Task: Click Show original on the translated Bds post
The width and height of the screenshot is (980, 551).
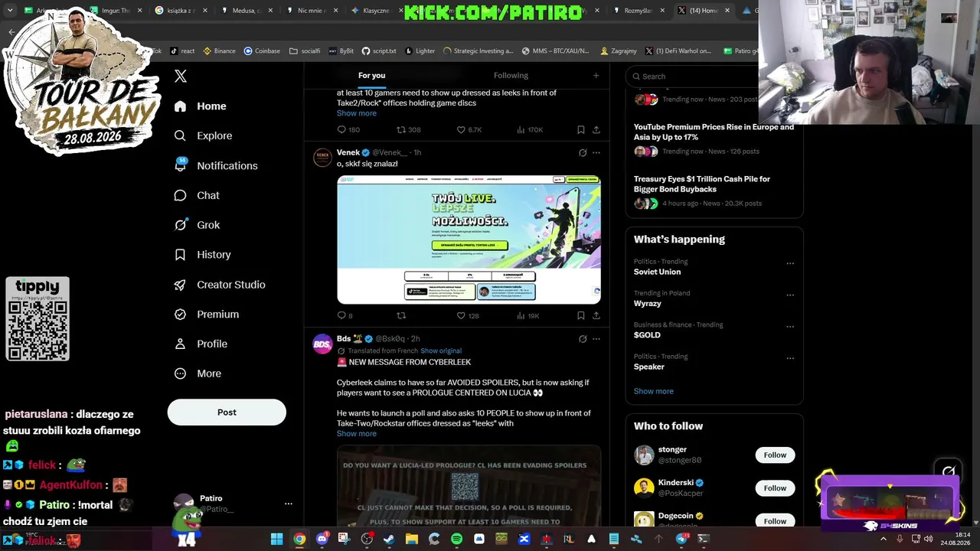Action: [x=441, y=350]
